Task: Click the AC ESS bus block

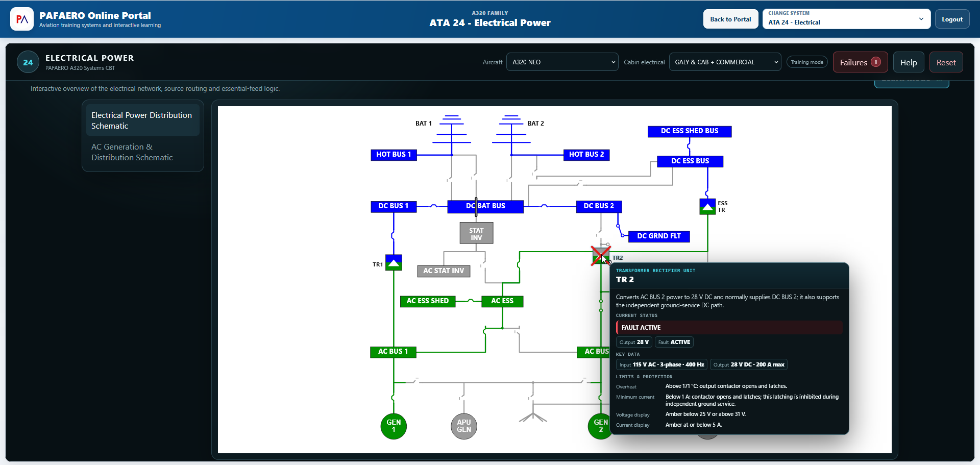Action: (502, 301)
